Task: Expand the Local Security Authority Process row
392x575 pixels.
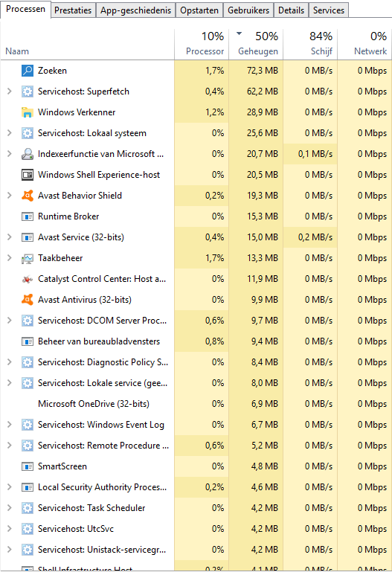Action: 10,487
